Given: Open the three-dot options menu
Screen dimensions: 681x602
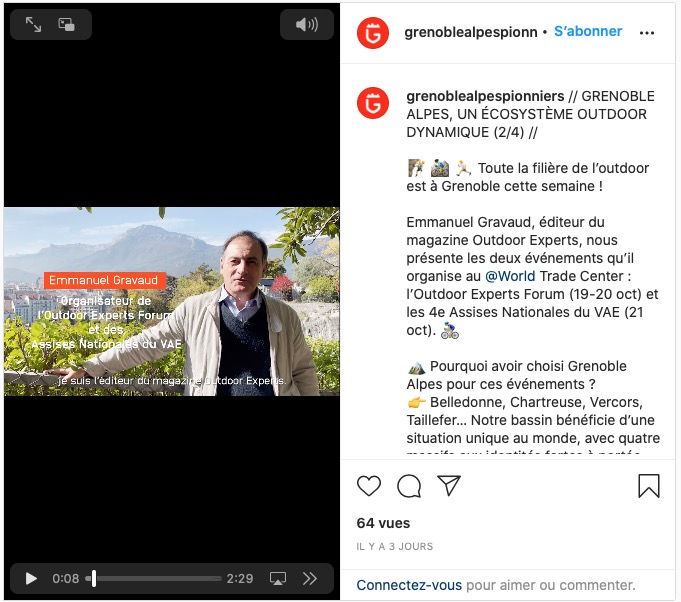Looking at the screenshot, I should click(647, 33).
